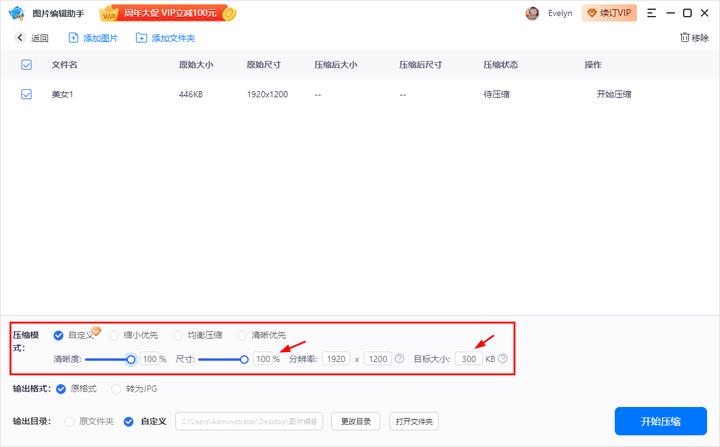Click the 返回 text link
Screen dimensions: 720x447
tap(39, 38)
